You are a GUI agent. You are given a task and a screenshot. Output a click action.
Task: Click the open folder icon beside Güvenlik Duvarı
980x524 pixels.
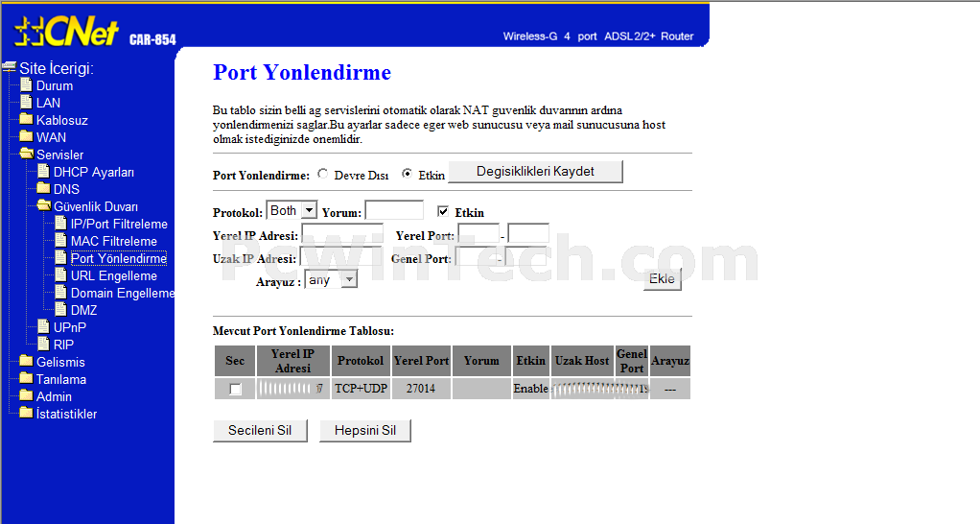[x=44, y=205]
